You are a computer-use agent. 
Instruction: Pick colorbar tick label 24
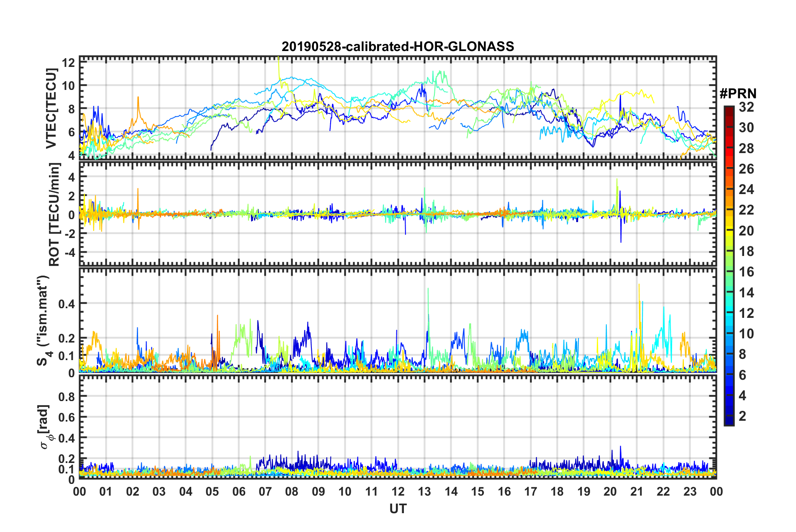coord(746,189)
